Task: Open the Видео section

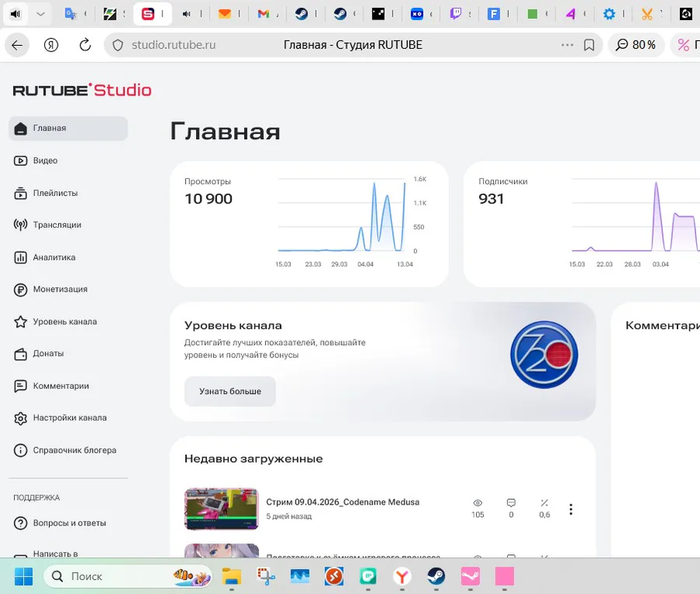Action: (x=68, y=161)
